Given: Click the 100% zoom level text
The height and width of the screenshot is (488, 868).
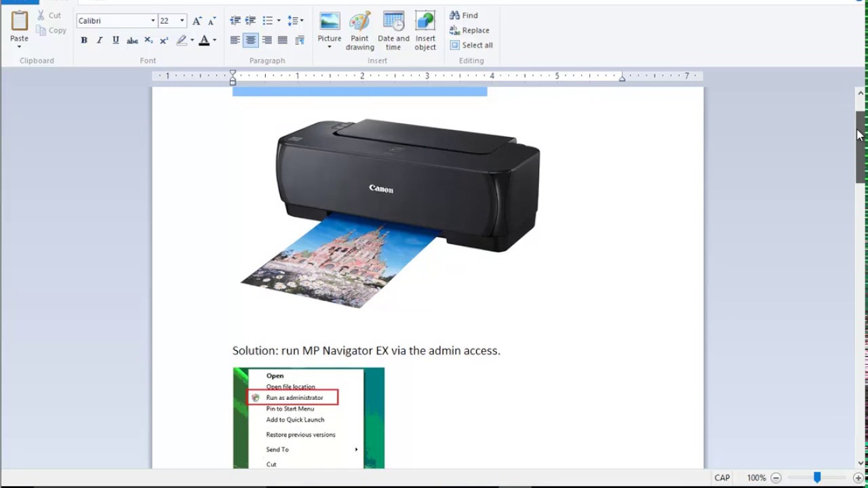Looking at the screenshot, I should coord(756,478).
